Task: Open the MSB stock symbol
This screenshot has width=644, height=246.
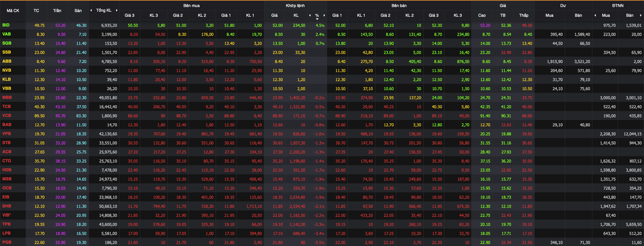Action: [x=7, y=179]
